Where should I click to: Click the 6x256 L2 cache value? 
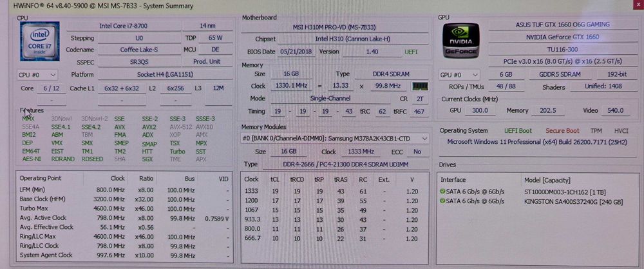tap(176, 88)
